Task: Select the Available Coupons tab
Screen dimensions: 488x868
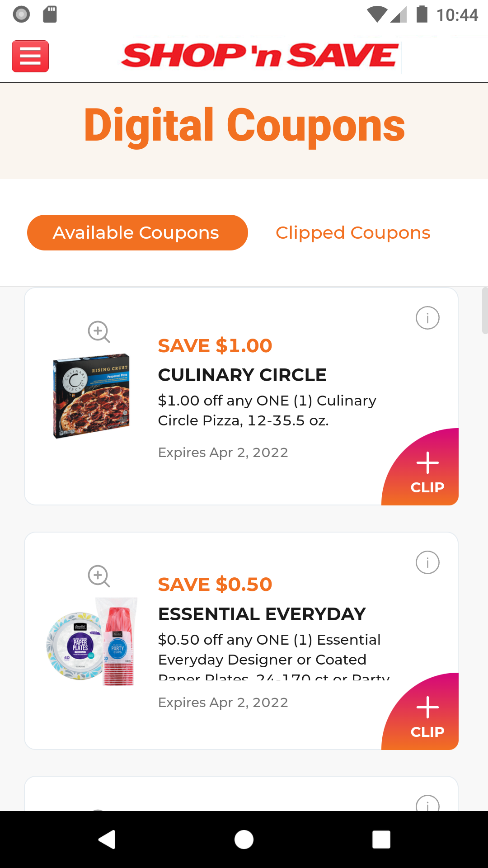Action: click(137, 233)
